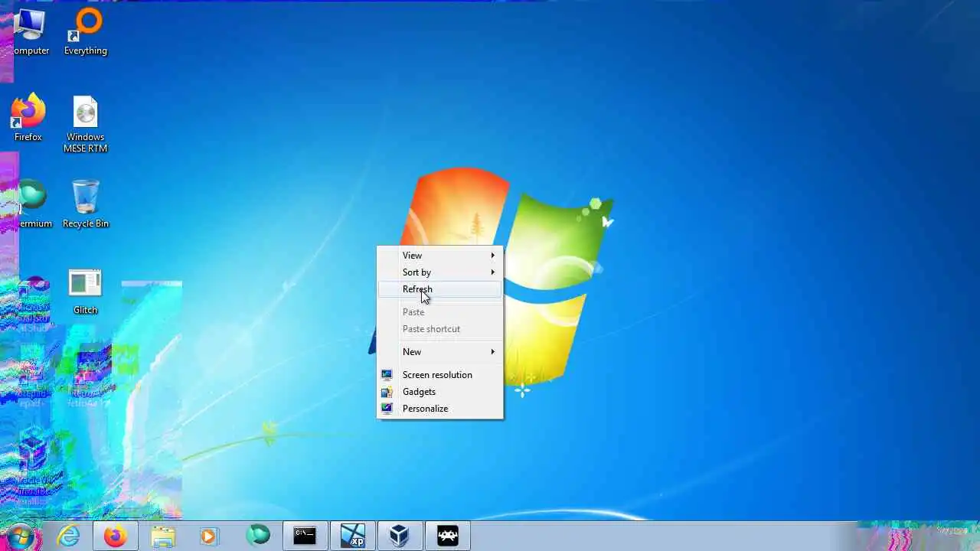Open the RetroArch invader taskbar icon
Viewport: 980px width, 551px height.
(448, 536)
